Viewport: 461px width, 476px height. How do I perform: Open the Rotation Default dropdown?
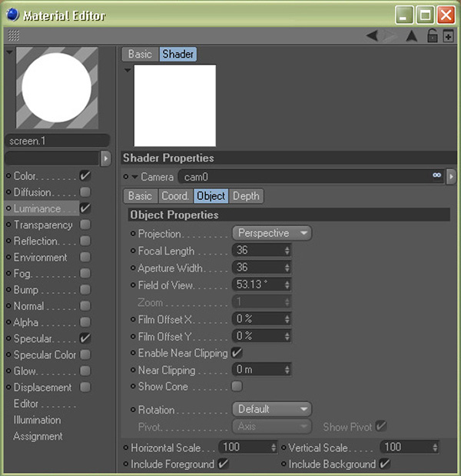[271, 409]
